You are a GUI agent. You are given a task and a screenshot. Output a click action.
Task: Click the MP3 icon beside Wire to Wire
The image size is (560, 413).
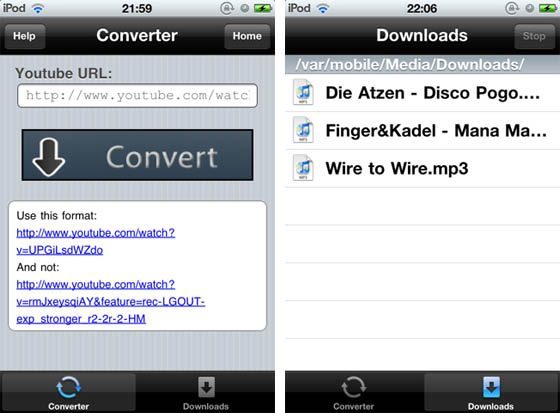coord(303,168)
